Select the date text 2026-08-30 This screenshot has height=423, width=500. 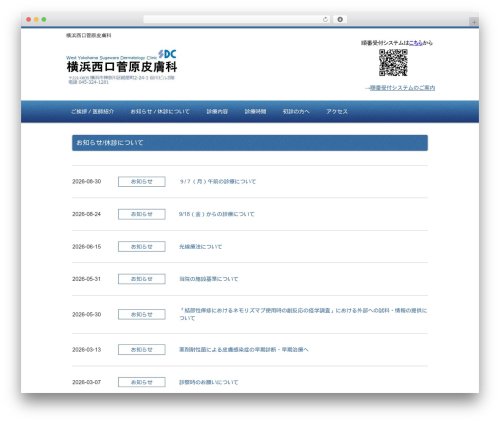click(x=87, y=181)
